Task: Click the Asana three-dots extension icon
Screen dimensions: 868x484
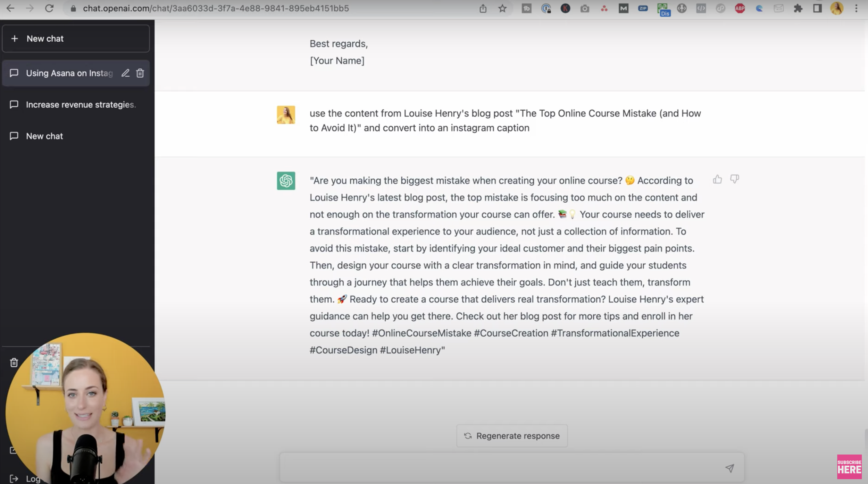Action: 604,8
